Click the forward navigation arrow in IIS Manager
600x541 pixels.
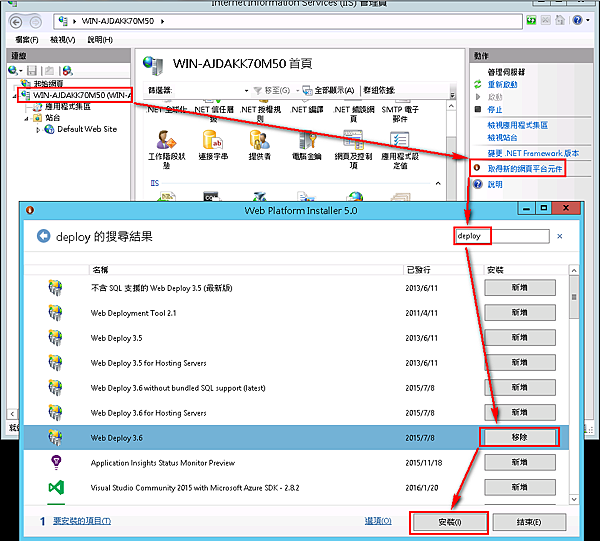36,23
